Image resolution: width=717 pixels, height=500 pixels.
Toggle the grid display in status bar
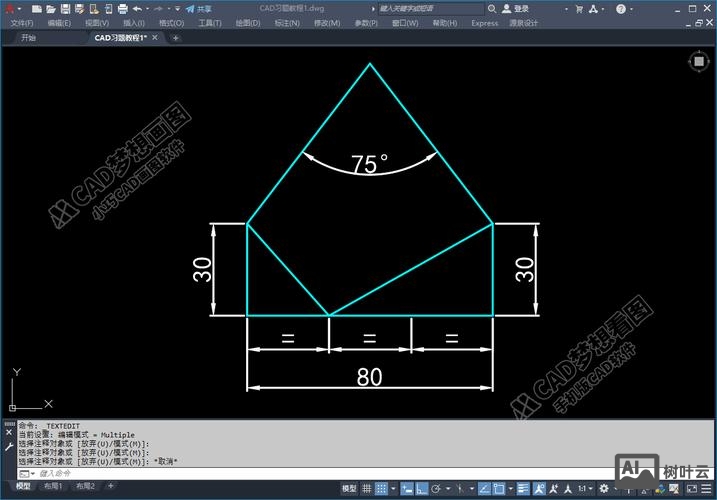point(369,488)
